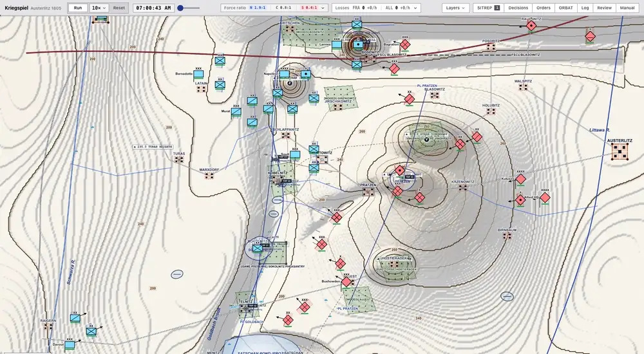The height and width of the screenshot is (354, 644).
Task: Expand the Losses dropdown
Action: (376, 8)
